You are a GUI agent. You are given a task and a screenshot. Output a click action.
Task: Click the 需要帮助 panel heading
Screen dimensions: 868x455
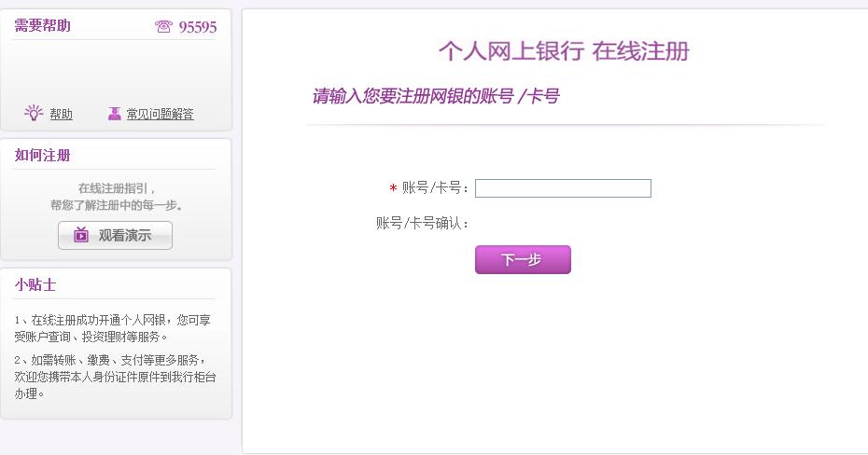coord(43,25)
